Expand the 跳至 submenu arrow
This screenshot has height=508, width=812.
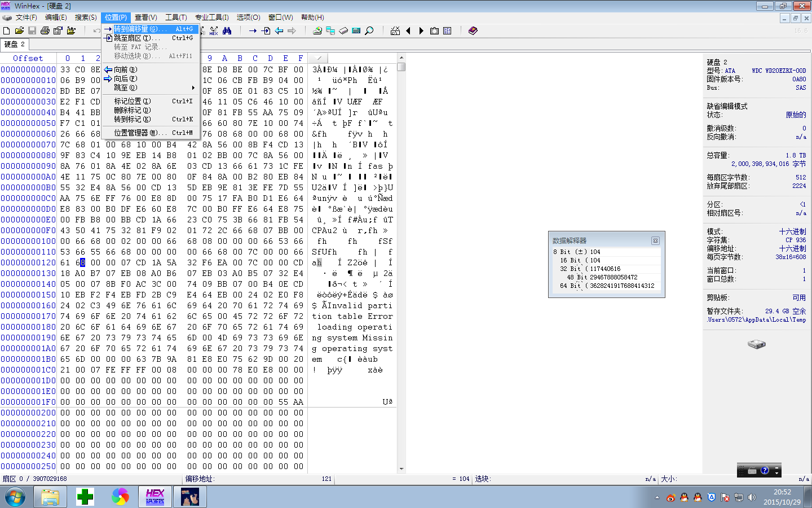click(x=193, y=87)
